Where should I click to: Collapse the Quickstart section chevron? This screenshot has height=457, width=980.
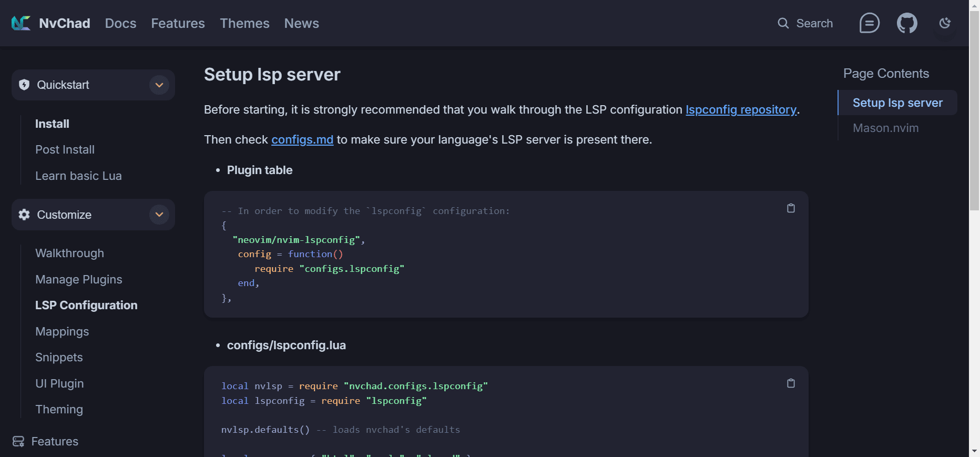[159, 85]
